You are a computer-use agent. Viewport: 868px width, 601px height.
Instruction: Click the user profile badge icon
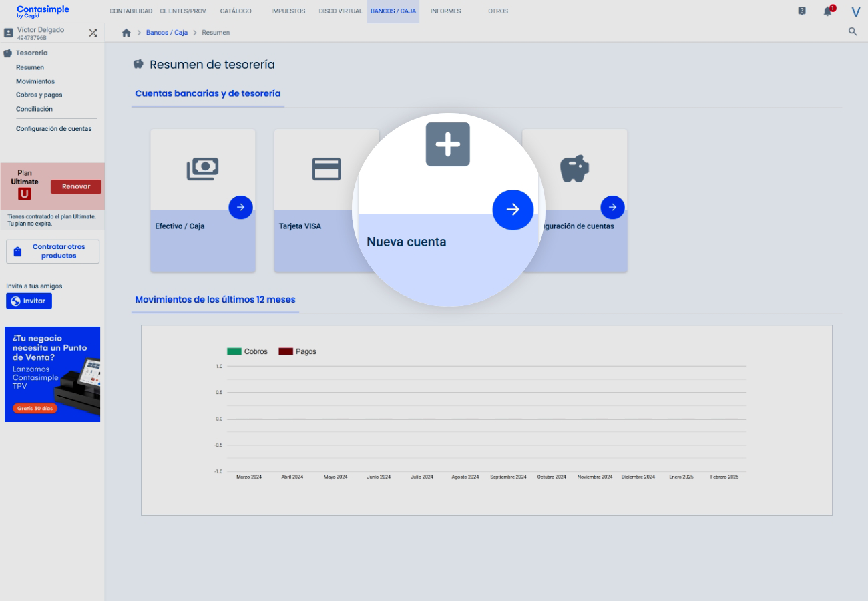[x=9, y=33]
